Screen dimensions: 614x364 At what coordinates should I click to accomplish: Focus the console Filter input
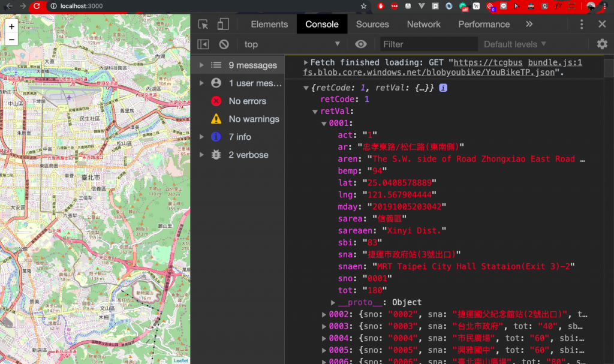pos(429,44)
